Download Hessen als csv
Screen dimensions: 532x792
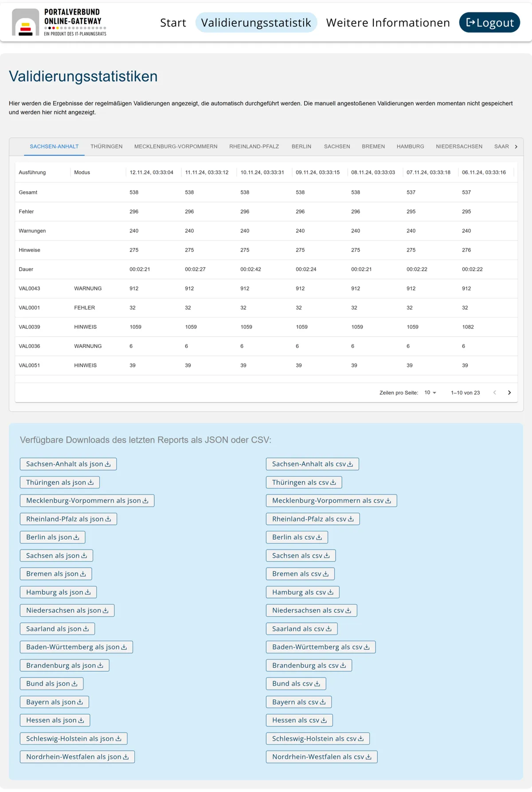299,720
